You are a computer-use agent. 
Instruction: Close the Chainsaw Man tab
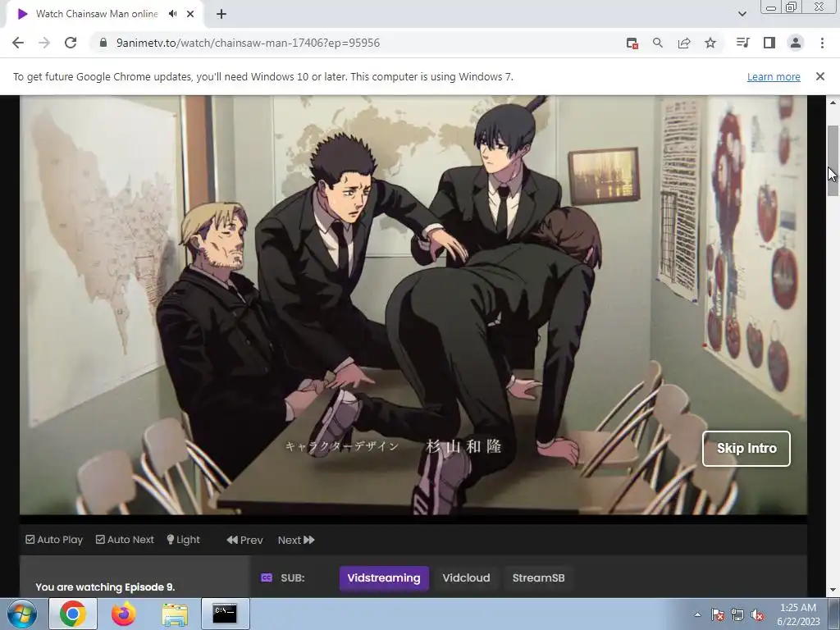tap(190, 14)
